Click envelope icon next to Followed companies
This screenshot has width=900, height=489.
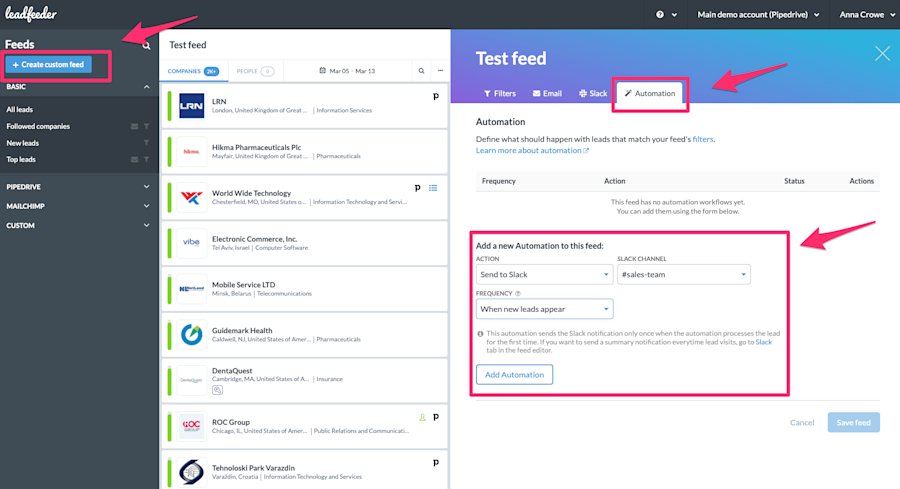[x=134, y=126]
